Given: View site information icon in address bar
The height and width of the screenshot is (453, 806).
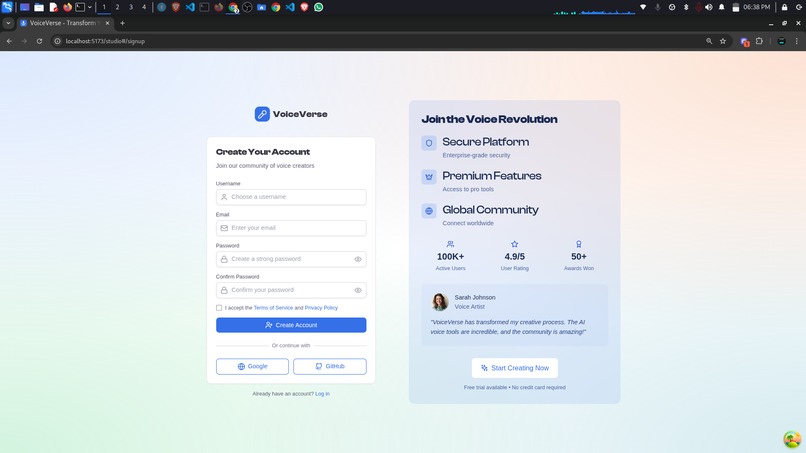Looking at the screenshot, I should click(58, 41).
